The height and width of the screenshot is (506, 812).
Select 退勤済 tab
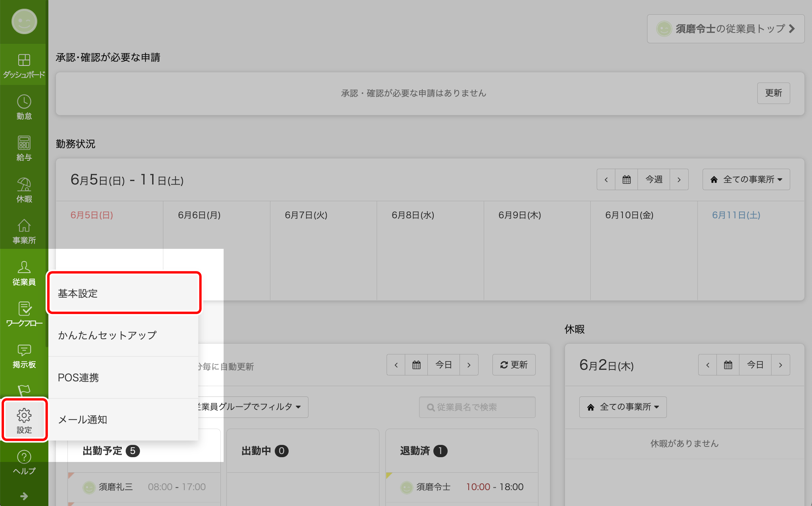[462, 451]
